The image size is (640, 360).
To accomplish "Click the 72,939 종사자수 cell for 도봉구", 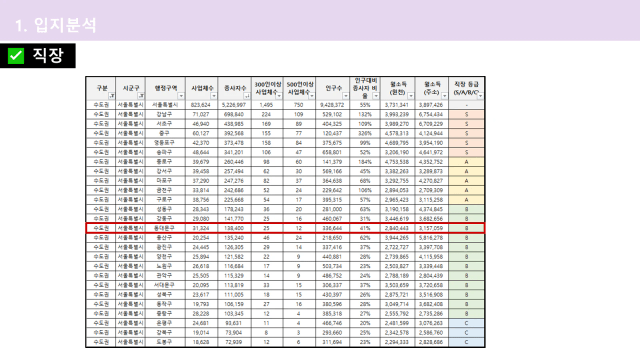I will (x=233, y=342).
